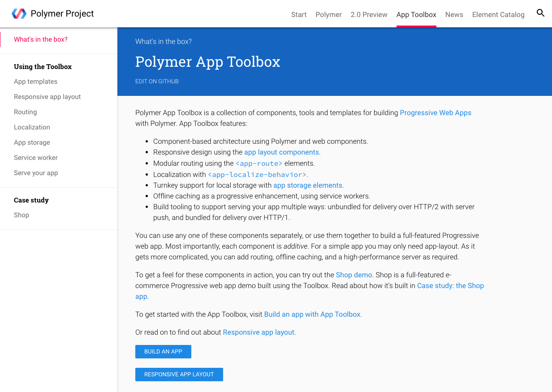Switch to 2.0 Preview section

(x=369, y=14)
